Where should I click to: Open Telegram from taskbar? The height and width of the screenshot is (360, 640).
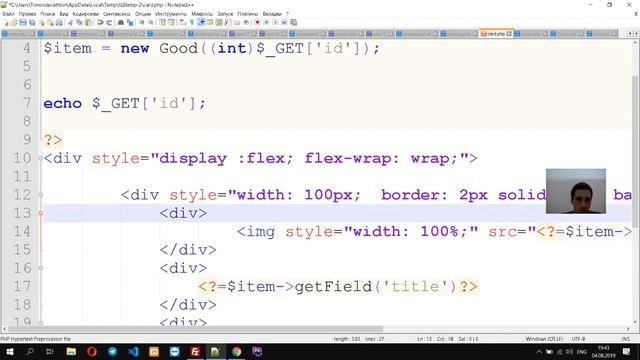(113, 351)
